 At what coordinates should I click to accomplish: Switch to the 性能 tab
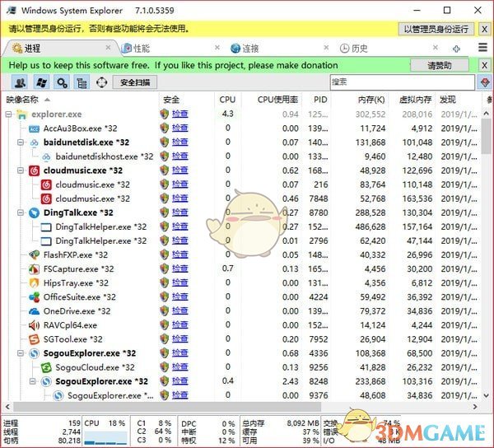(x=141, y=49)
